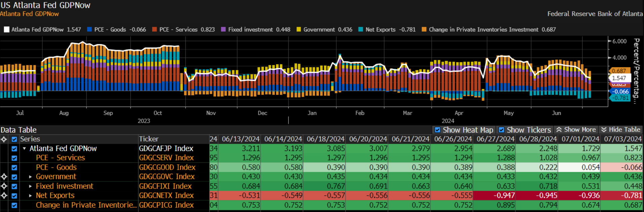Expand the Fixed investment series node
The height and width of the screenshot is (212, 644).
click(30, 186)
